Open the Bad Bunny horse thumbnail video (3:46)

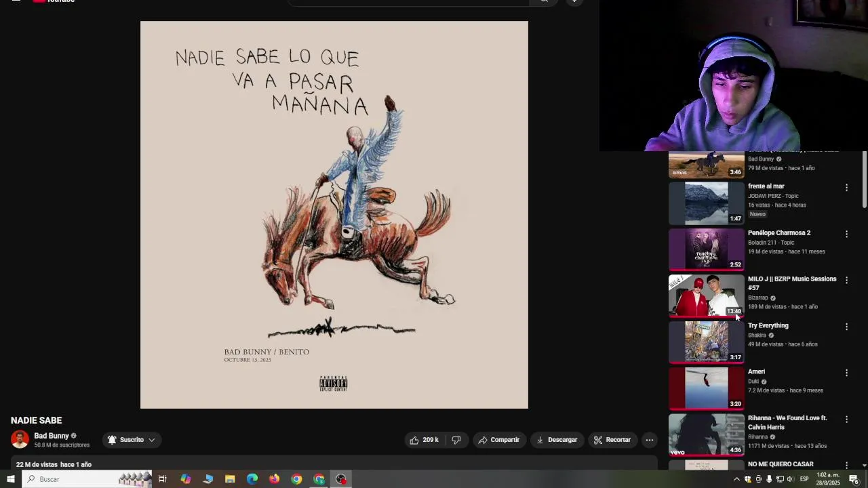click(706, 165)
